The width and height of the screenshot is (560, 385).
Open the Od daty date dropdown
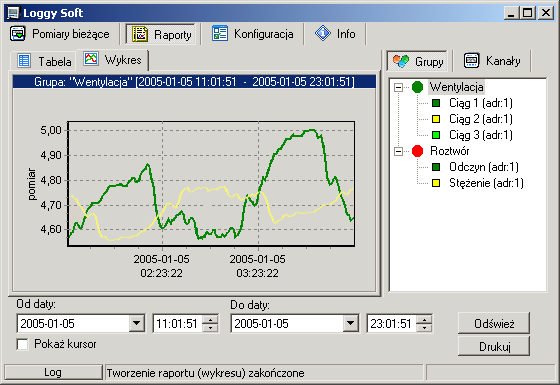point(136,324)
